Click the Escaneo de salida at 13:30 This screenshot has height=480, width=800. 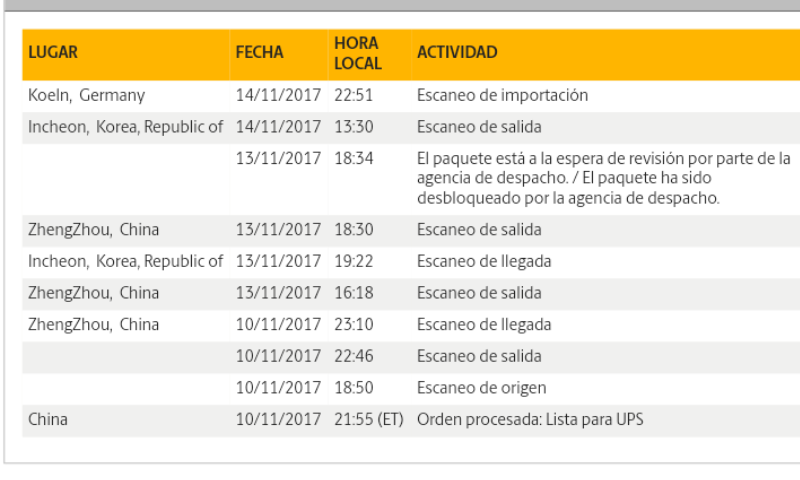[479, 127]
